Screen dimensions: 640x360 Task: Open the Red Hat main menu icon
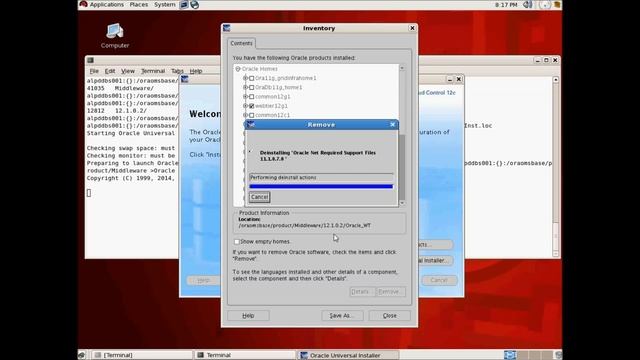tap(83, 4)
